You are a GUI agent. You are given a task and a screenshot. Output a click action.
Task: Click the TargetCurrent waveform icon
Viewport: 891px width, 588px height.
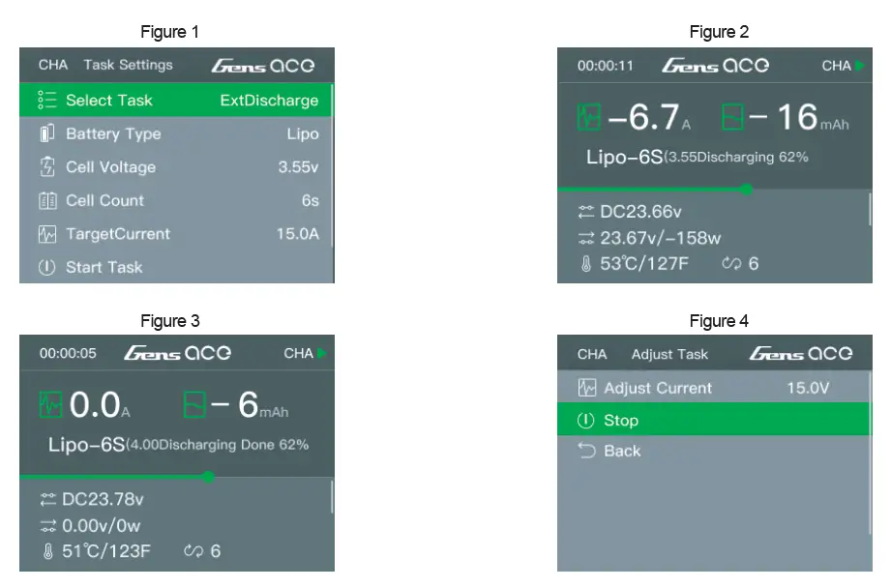[x=46, y=234]
